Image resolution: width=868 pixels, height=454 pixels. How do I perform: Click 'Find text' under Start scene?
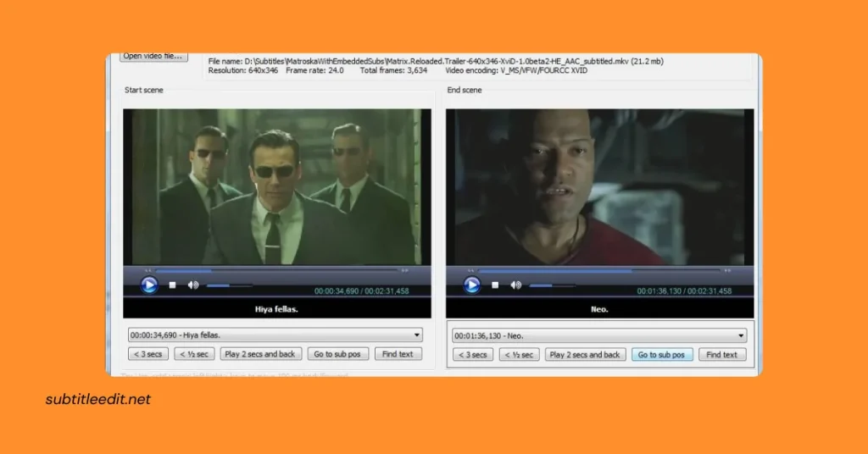point(398,354)
